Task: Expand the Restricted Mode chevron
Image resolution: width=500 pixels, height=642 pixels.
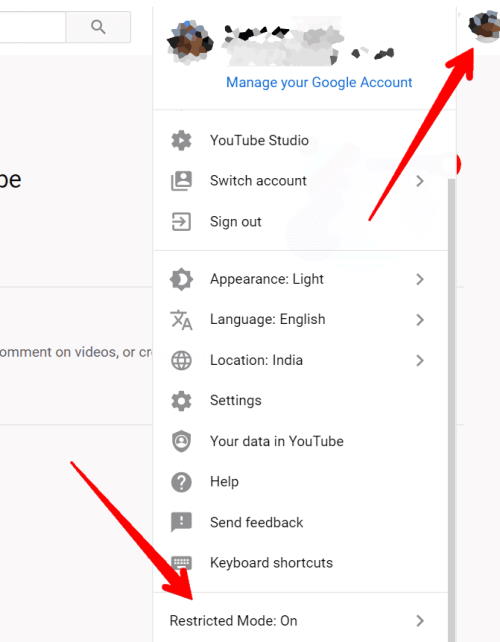Action: click(420, 621)
